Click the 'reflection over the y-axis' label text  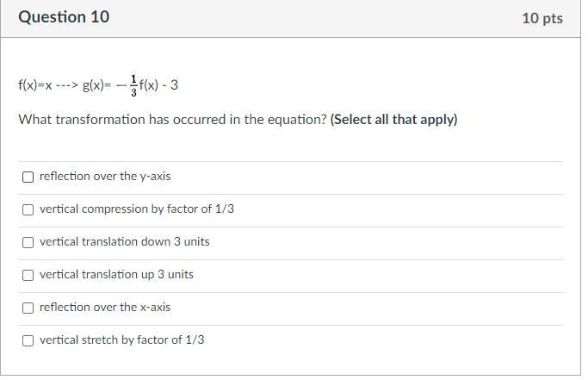point(105,177)
